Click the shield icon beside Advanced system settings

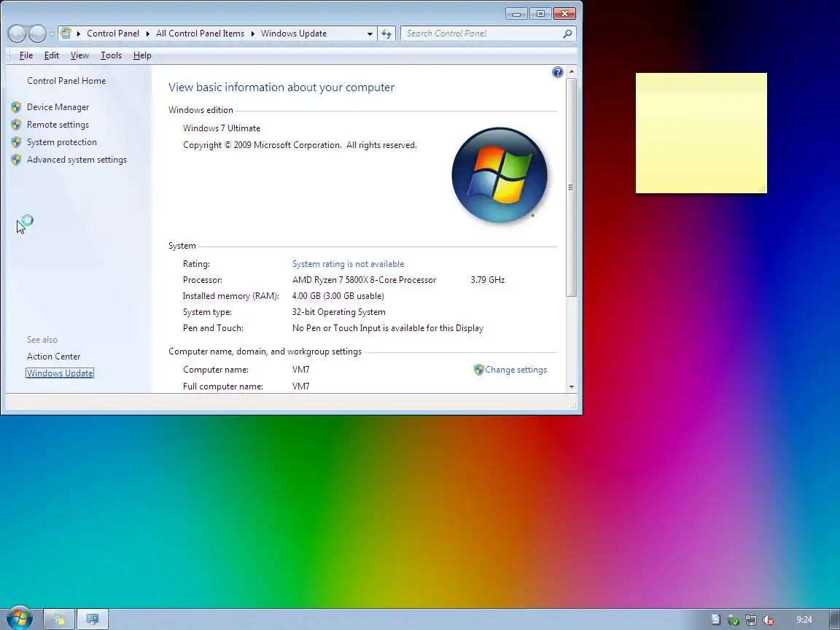point(16,160)
